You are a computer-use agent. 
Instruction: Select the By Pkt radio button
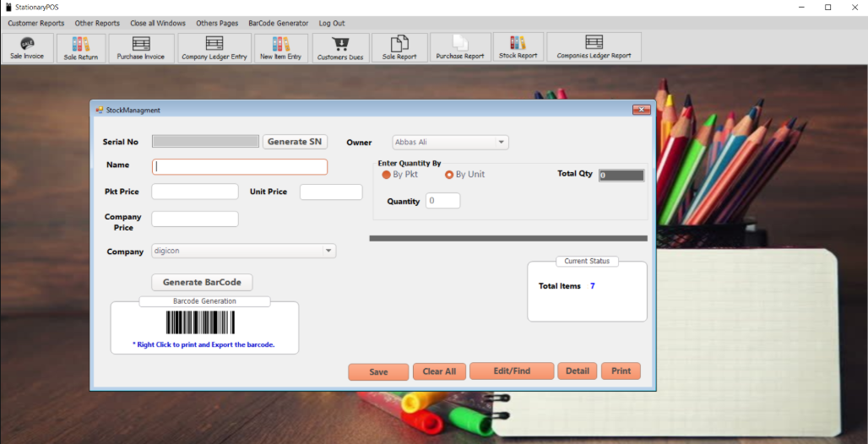pyautogui.click(x=387, y=175)
